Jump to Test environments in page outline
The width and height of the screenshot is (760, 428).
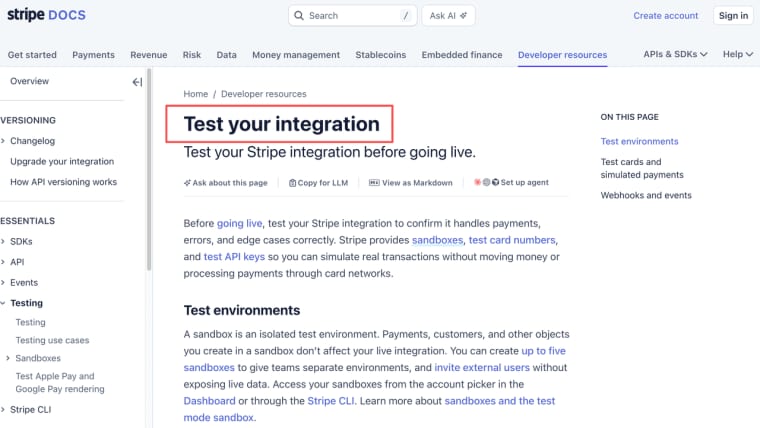click(639, 142)
